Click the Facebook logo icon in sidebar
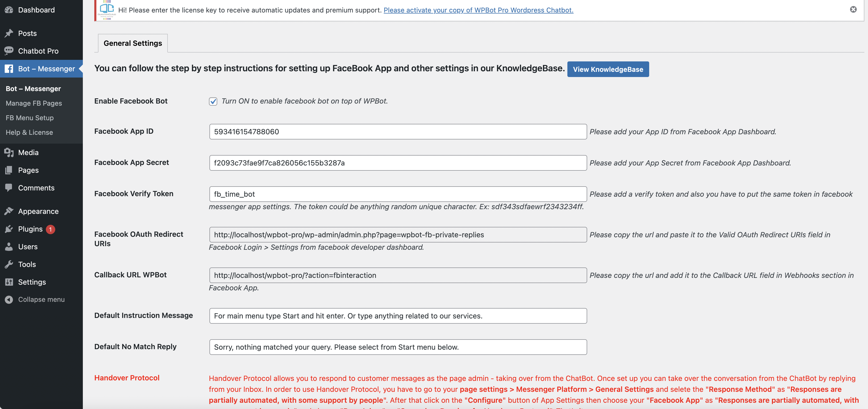Screen dimensions: 868x409 click(9, 69)
